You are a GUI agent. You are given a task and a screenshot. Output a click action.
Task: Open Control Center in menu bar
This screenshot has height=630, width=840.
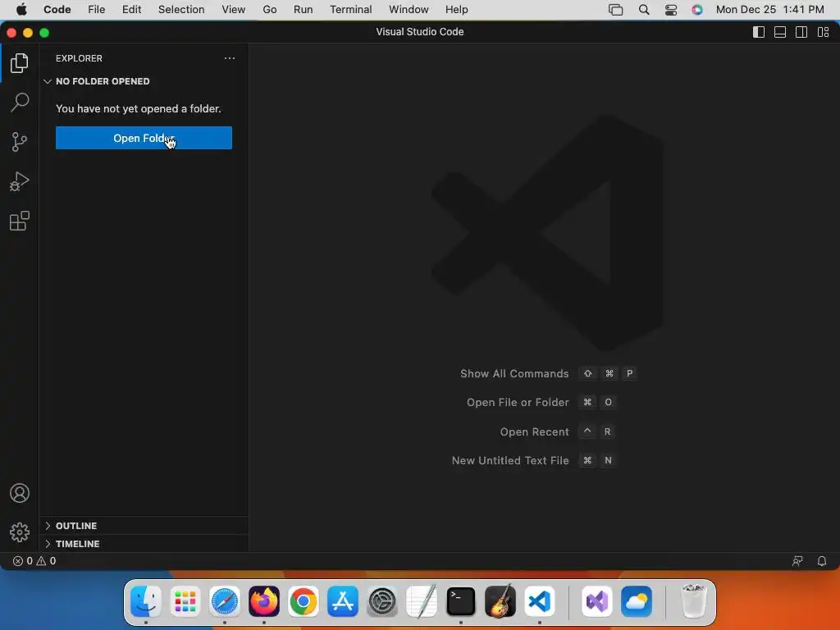tap(671, 10)
